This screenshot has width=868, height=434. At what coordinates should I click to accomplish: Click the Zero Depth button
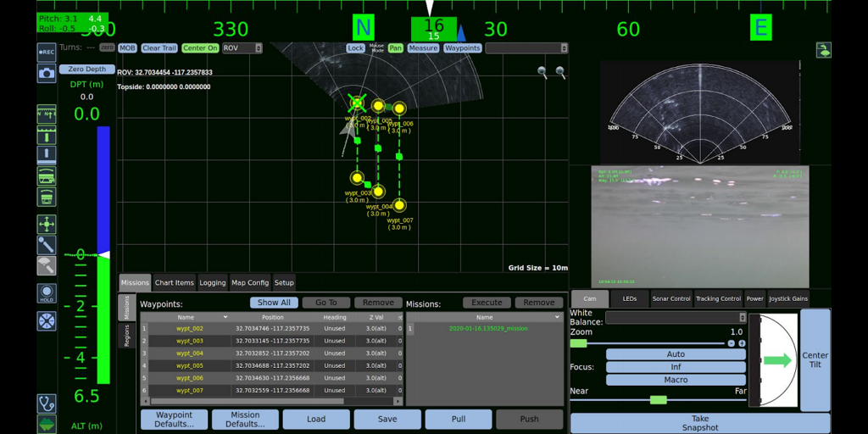(x=87, y=70)
